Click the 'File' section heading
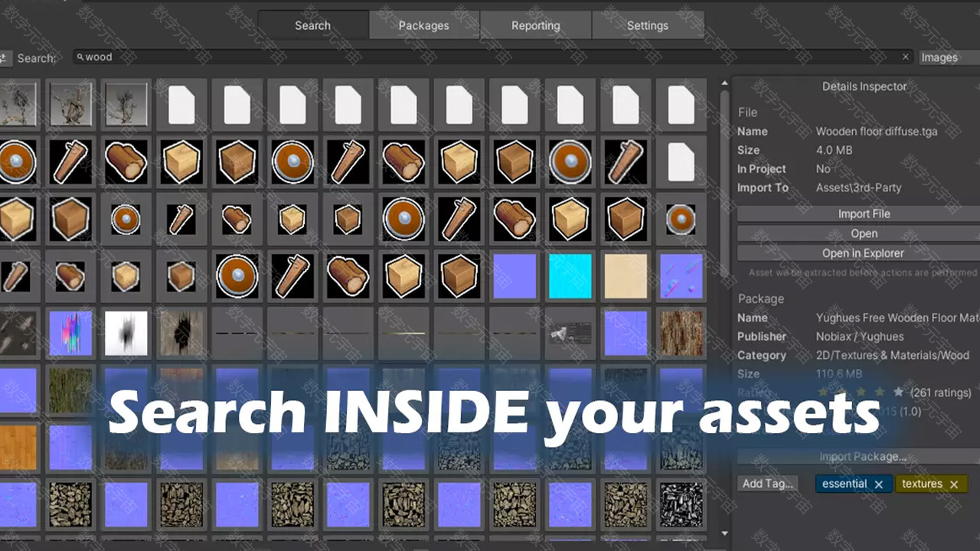The height and width of the screenshot is (551, 980). coord(748,112)
